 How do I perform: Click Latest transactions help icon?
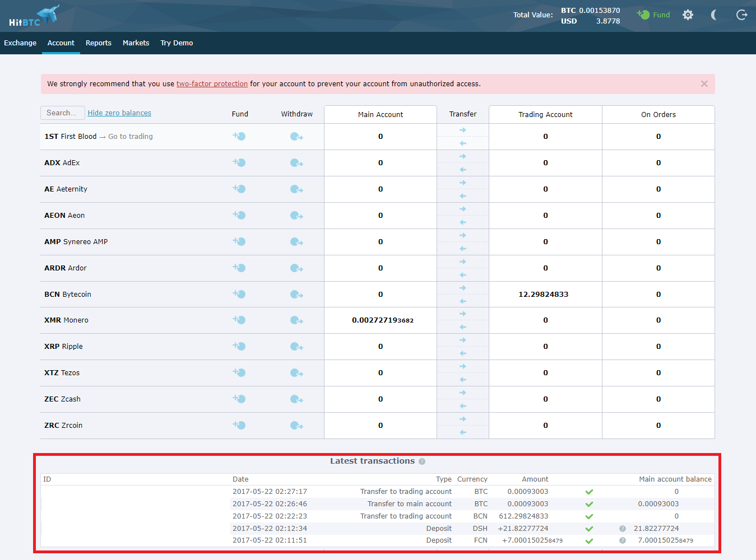422,461
